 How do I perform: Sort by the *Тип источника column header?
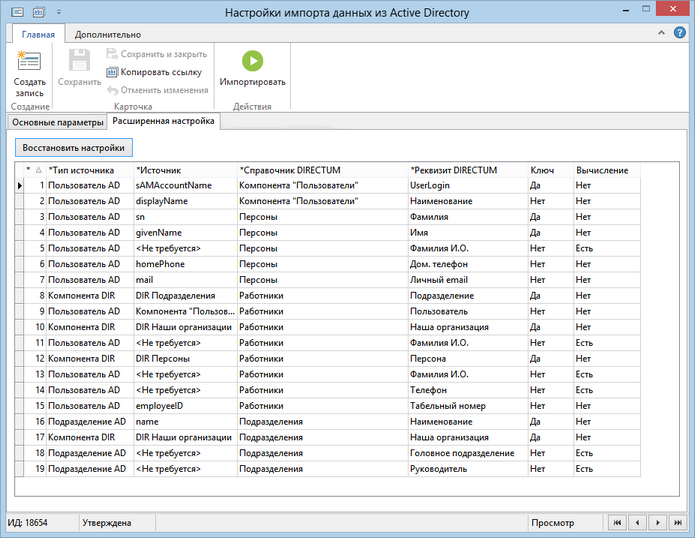pos(90,170)
